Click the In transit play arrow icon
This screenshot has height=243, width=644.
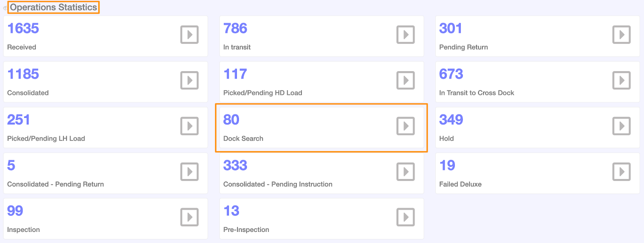point(406,35)
